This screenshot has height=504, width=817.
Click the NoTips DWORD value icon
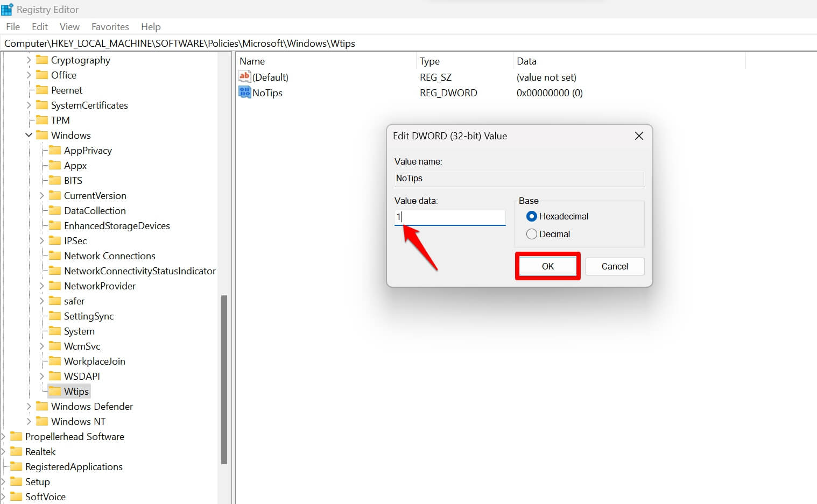coord(245,93)
